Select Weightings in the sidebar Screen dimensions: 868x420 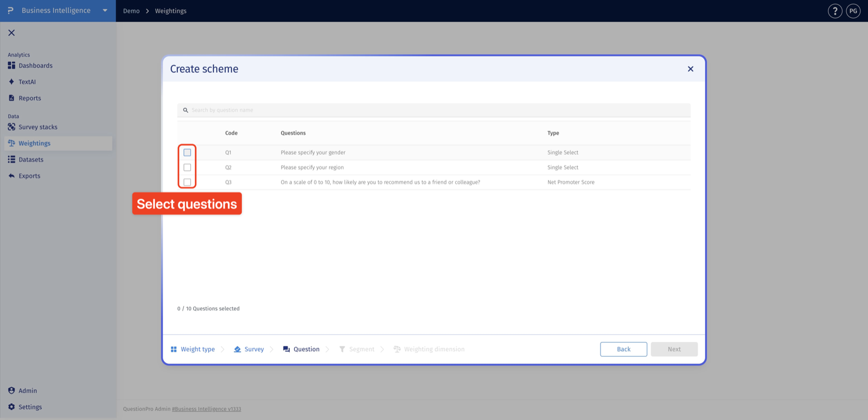58,143
